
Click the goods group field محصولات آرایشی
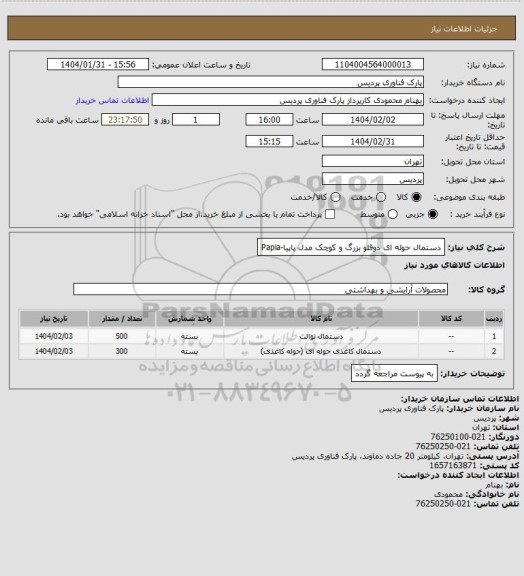[260, 289]
